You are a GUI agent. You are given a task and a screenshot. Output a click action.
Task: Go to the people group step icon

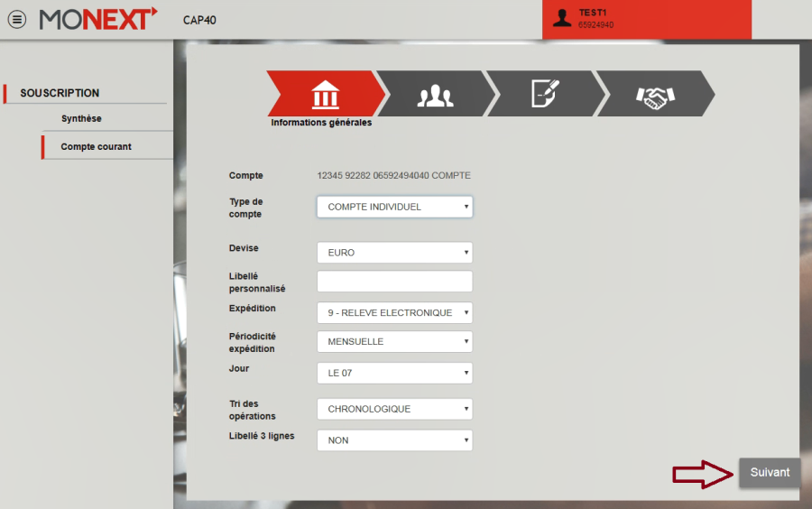pyautogui.click(x=434, y=94)
